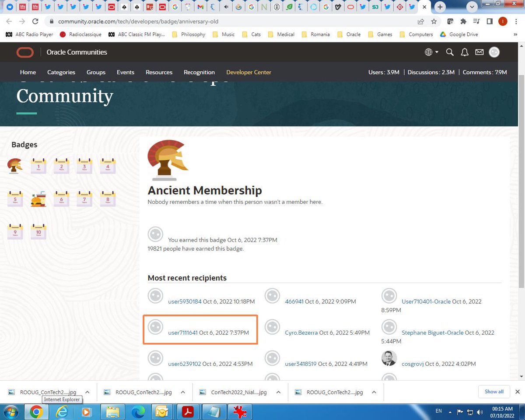
Task: Select the 10 Years anniversary badge
Action: point(38,231)
